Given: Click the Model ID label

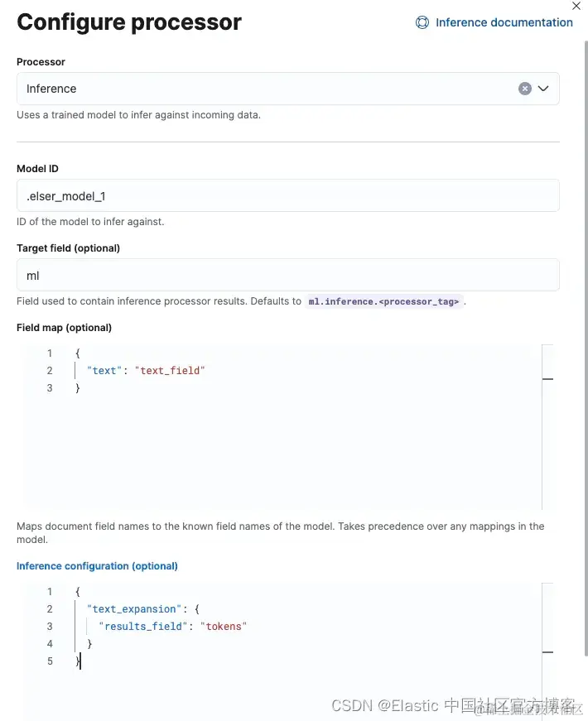Looking at the screenshot, I should coord(37,169).
